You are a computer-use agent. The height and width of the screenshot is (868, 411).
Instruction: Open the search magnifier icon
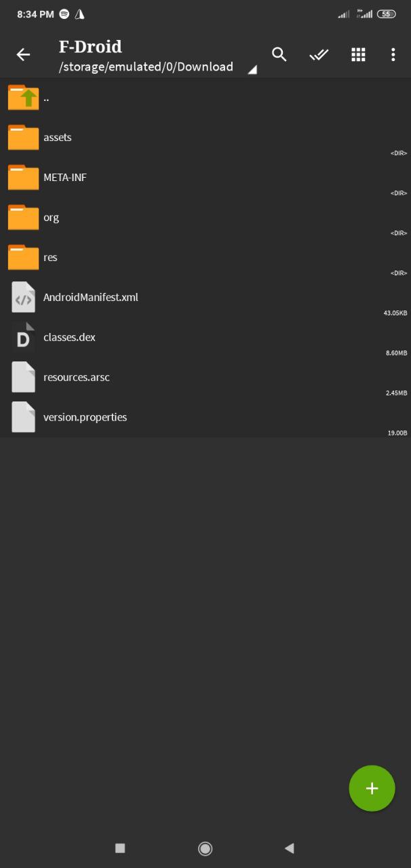point(279,54)
